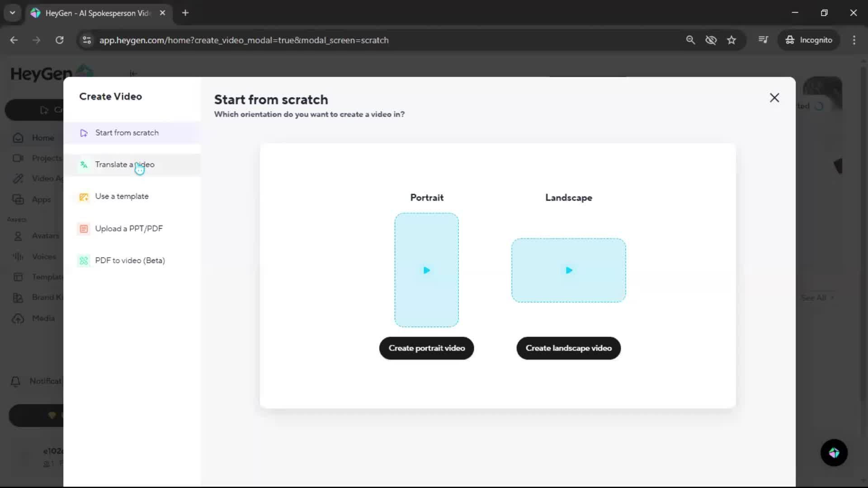Open the site information toggle icon

[x=87, y=40]
